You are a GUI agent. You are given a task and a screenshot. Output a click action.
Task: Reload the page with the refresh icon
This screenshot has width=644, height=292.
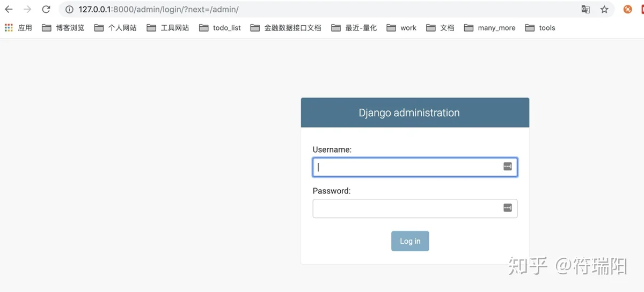(46, 9)
